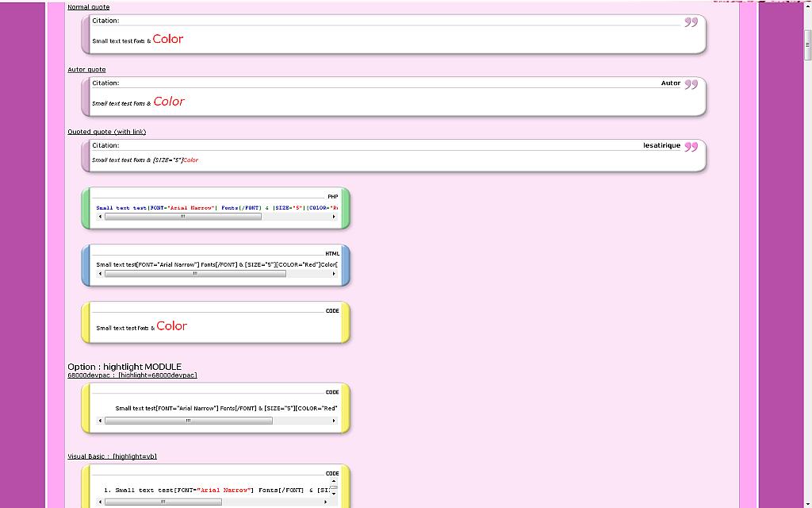
Task: Open the lesatirique quoted author link
Action: pos(661,145)
